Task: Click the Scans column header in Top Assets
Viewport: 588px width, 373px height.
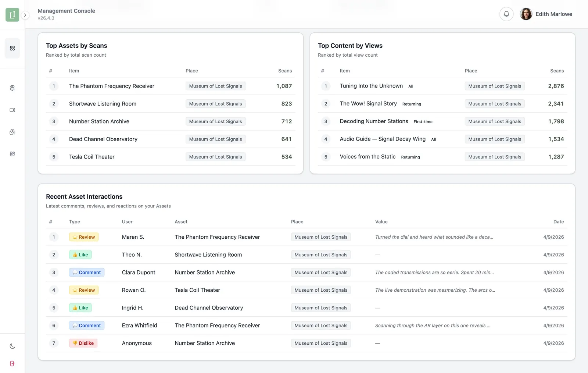Action: [285, 71]
